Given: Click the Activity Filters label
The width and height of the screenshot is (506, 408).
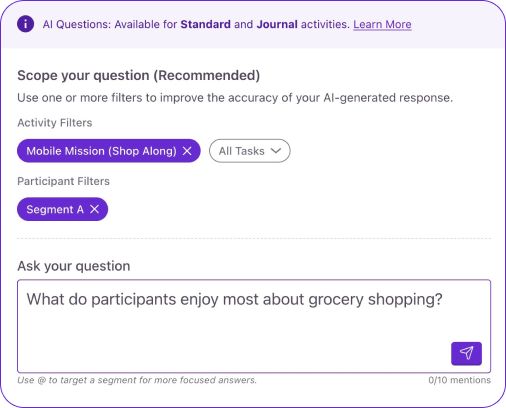Looking at the screenshot, I should [55, 123].
